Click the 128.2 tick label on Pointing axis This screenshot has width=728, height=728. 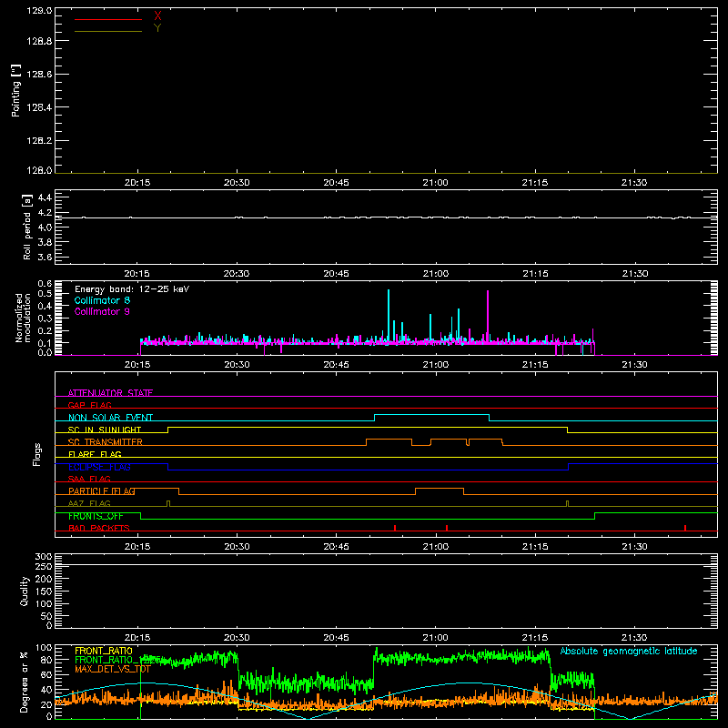tap(39, 141)
